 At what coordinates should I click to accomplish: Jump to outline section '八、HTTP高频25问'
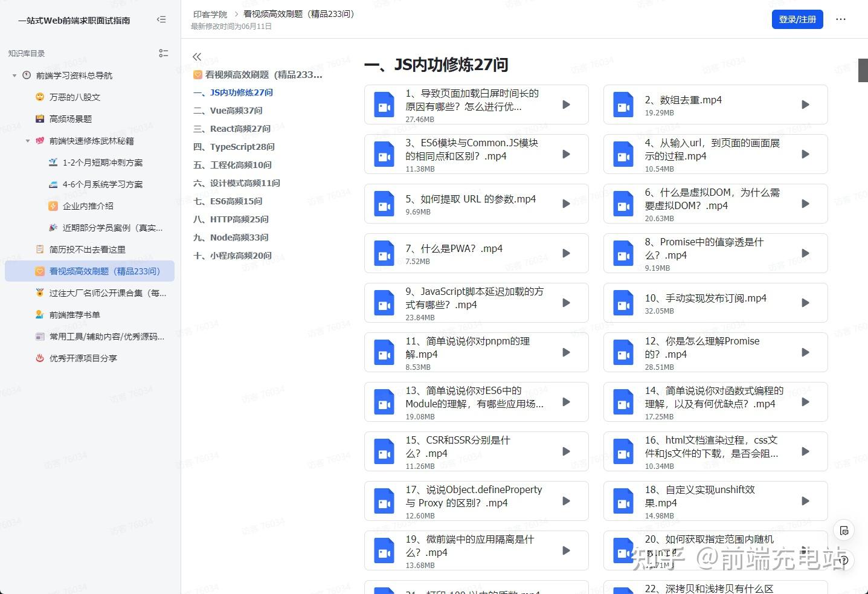click(x=231, y=219)
